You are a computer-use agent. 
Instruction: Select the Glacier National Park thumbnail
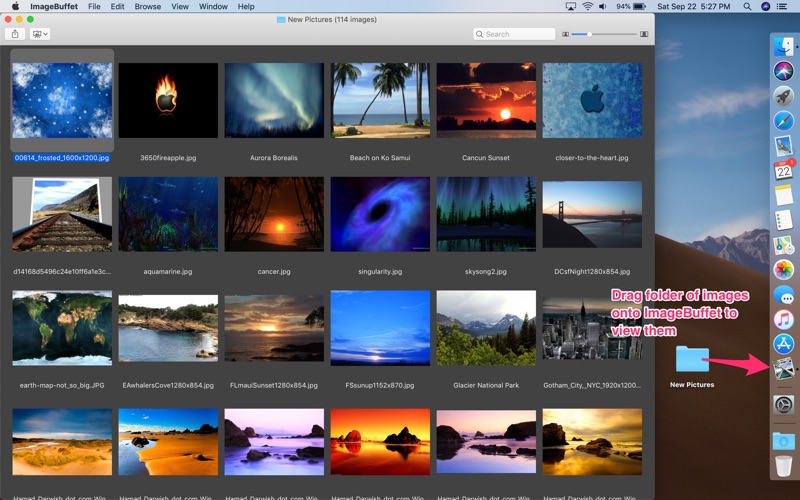tap(486, 328)
